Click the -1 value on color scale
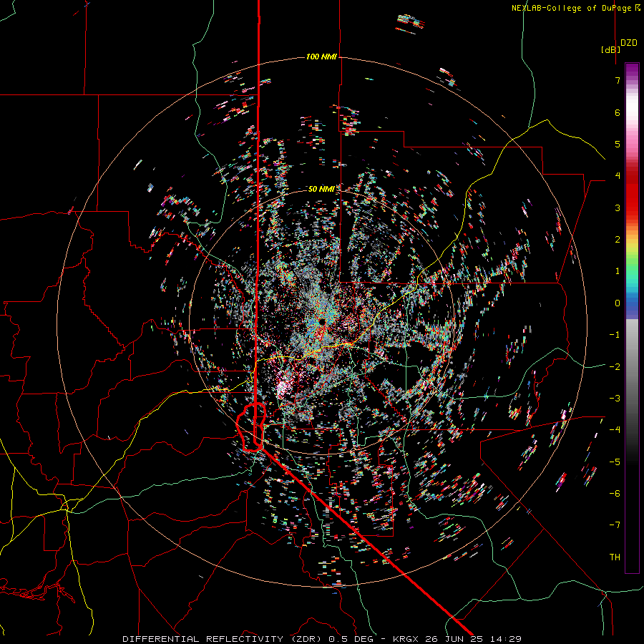Image resolution: width=644 pixels, height=644 pixels. click(615, 335)
